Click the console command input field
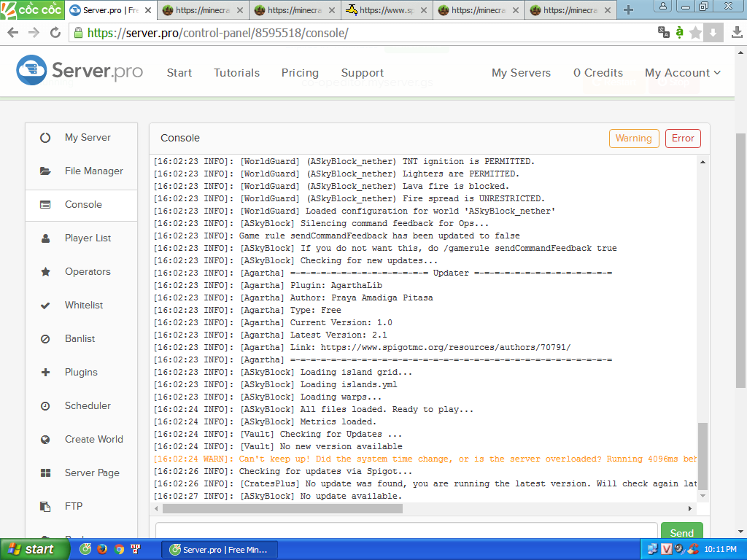This screenshot has width=747, height=560. 406,532
